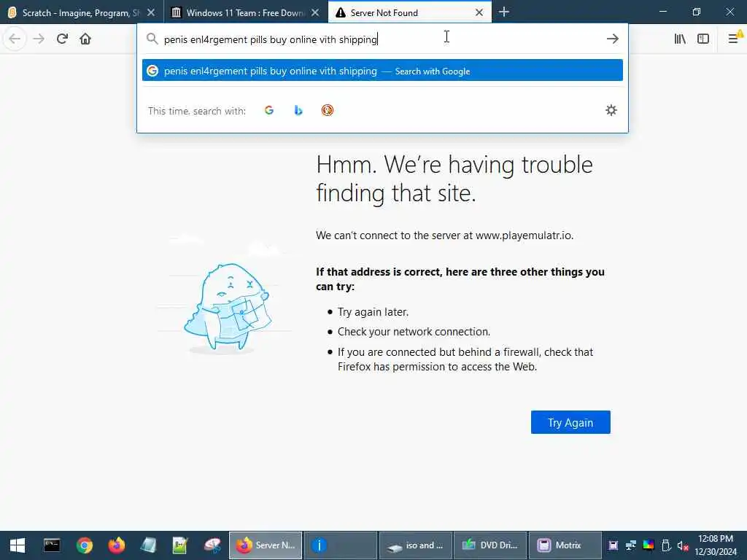Click the USB safely remove tray icon
This screenshot has width=747, height=560.
click(x=666, y=545)
